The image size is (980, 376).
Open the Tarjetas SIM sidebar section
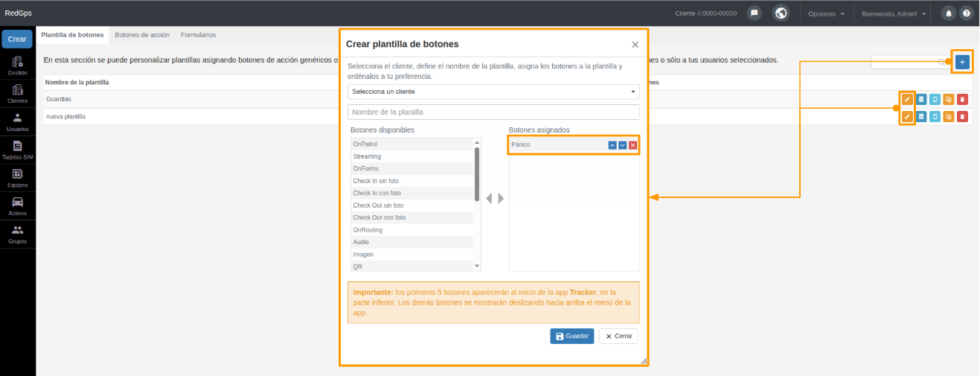click(x=18, y=150)
